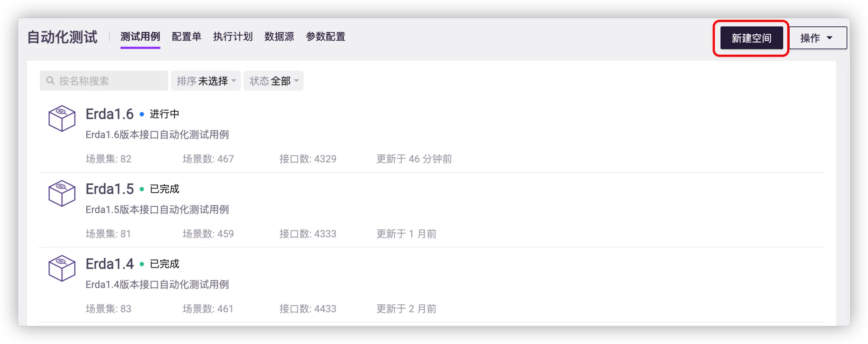The image size is (868, 344).
Task: Go to the 数据源 tab
Action: click(279, 37)
